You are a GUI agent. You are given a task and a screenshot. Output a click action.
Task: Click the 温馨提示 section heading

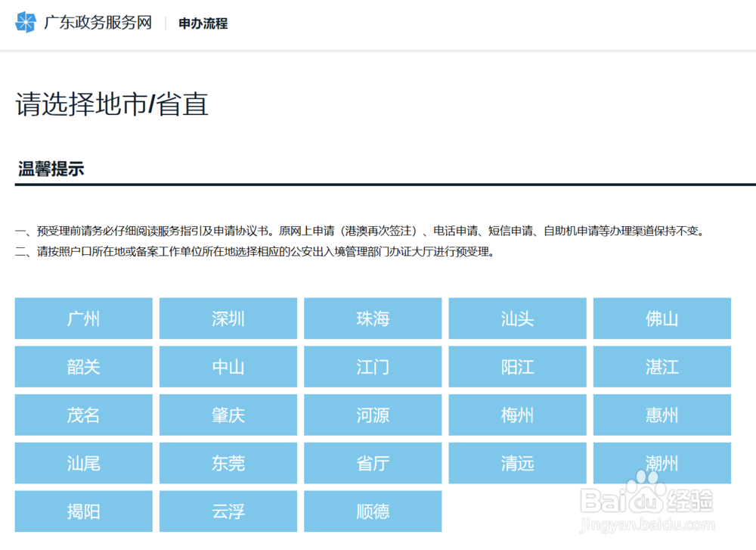click(x=50, y=168)
